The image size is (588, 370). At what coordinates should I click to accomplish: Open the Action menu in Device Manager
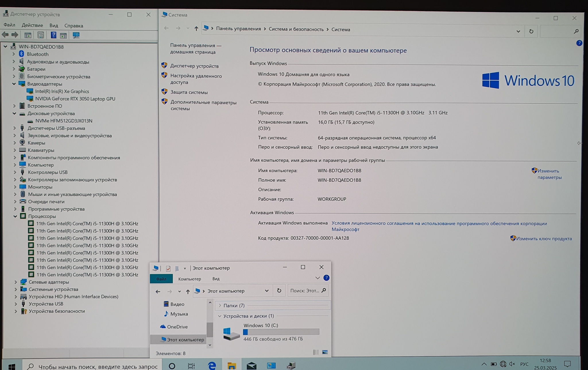click(x=32, y=25)
